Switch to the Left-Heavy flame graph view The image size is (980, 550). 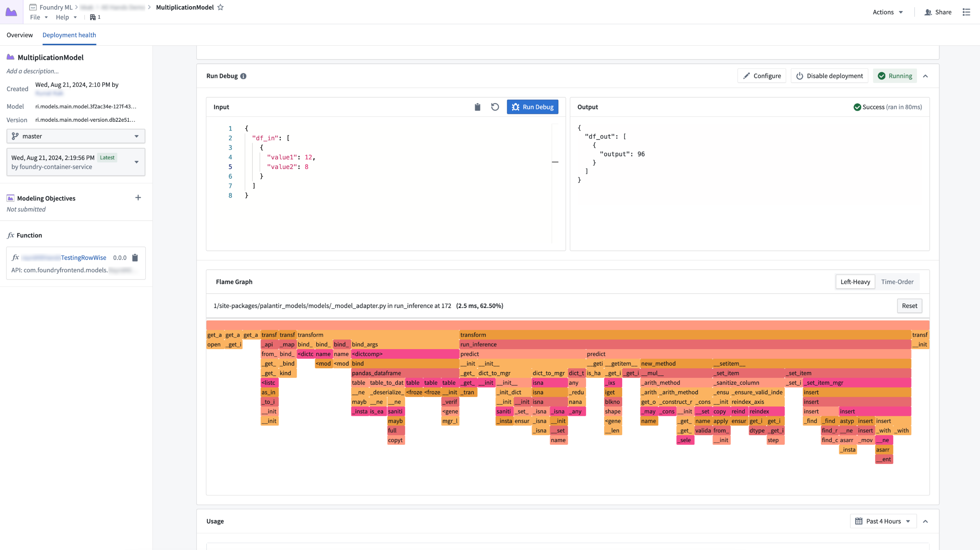pos(855,281)
